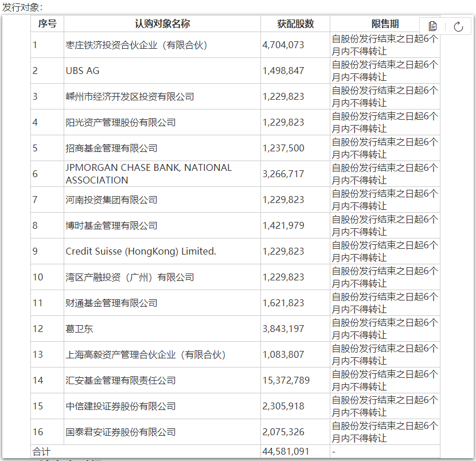Click the 发行对象 heading text
This screenshot has width=476, height=461.
pyautogui.click(x=22, y=7)
